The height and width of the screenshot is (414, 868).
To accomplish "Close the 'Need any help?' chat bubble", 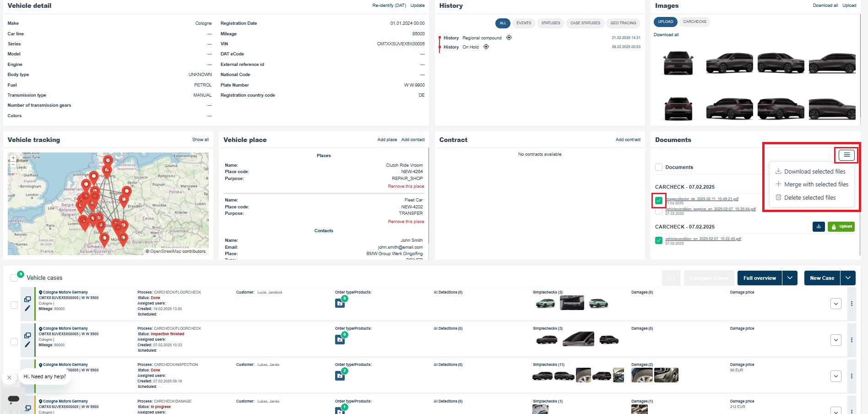I will (x=9, y=377).
